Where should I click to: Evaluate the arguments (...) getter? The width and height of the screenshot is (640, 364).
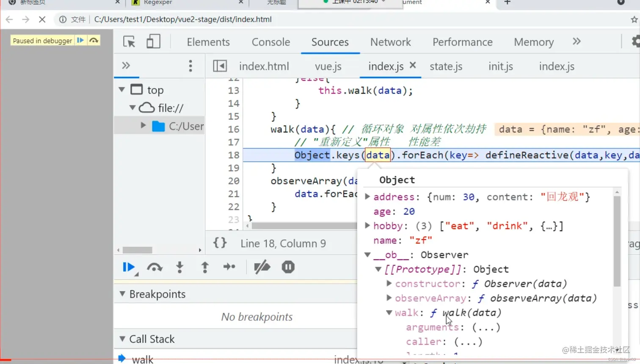[486, 327]
